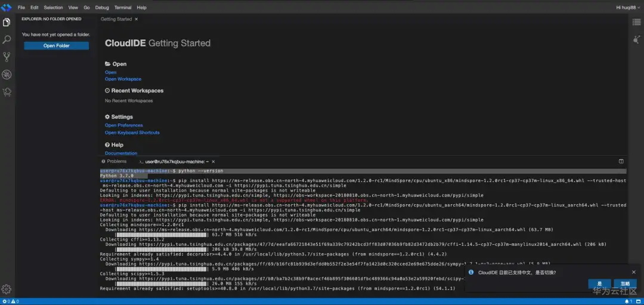Click the errors and warnings status bar indicator

click(x=9, y=301)
